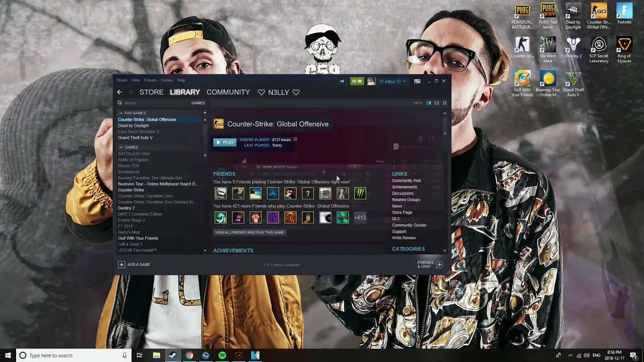The height and width of the screenshot is (362, 644).
Task: Open the Steam menu
Action: [x=122, y=80]
